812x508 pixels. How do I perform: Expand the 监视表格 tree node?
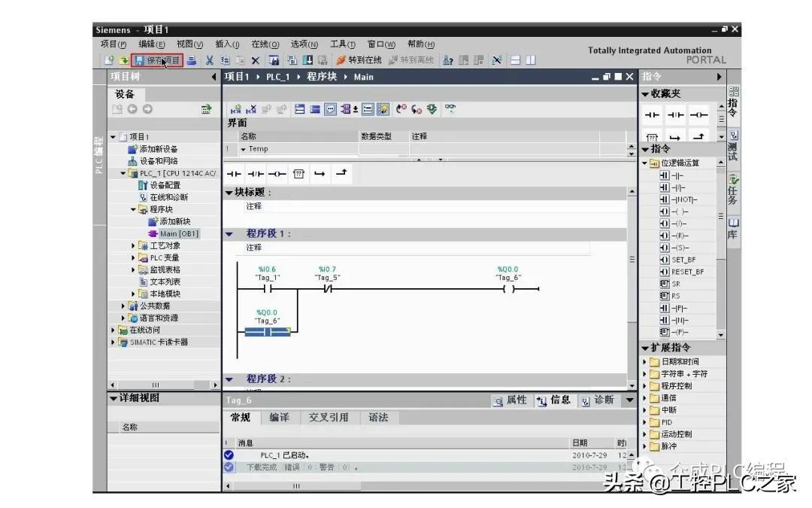point(133,269)
